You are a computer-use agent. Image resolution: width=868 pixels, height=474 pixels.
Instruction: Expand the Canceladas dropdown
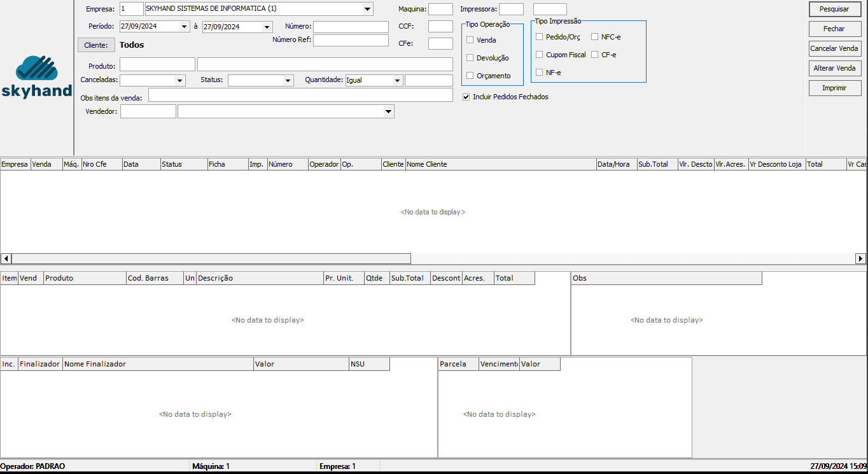[x=179, y=81]
